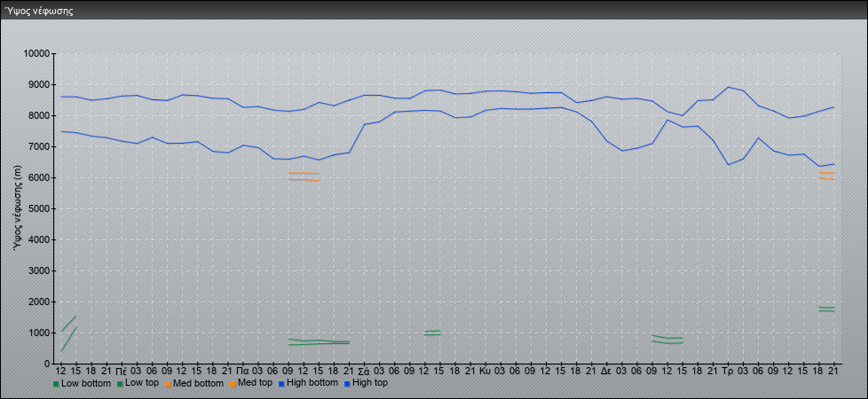Click the blue swatch beside High bottom
868x399 pixels.
[280, 384]
